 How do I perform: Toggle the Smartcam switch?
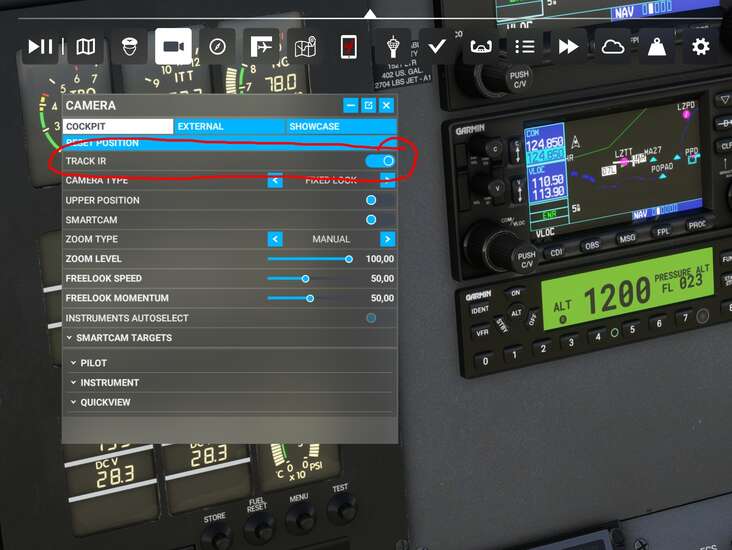[x=371, y=219]
